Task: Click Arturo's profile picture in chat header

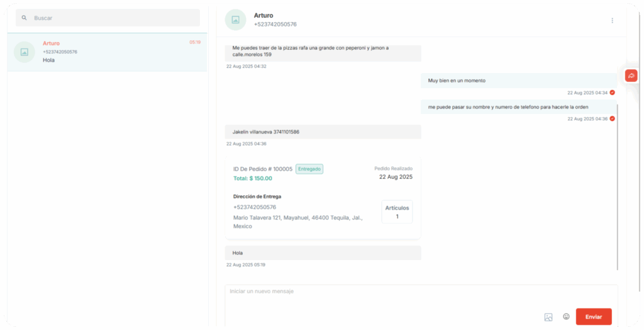Action: 235,20
